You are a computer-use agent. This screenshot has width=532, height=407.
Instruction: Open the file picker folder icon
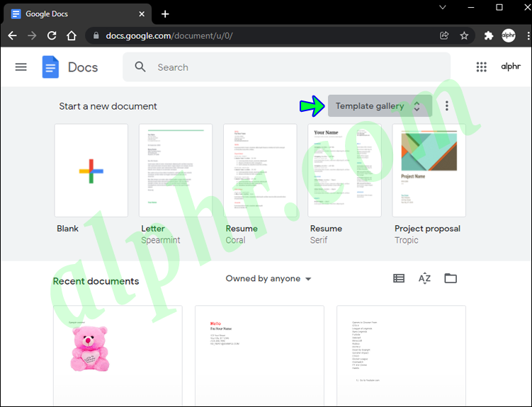click(451, 278)
